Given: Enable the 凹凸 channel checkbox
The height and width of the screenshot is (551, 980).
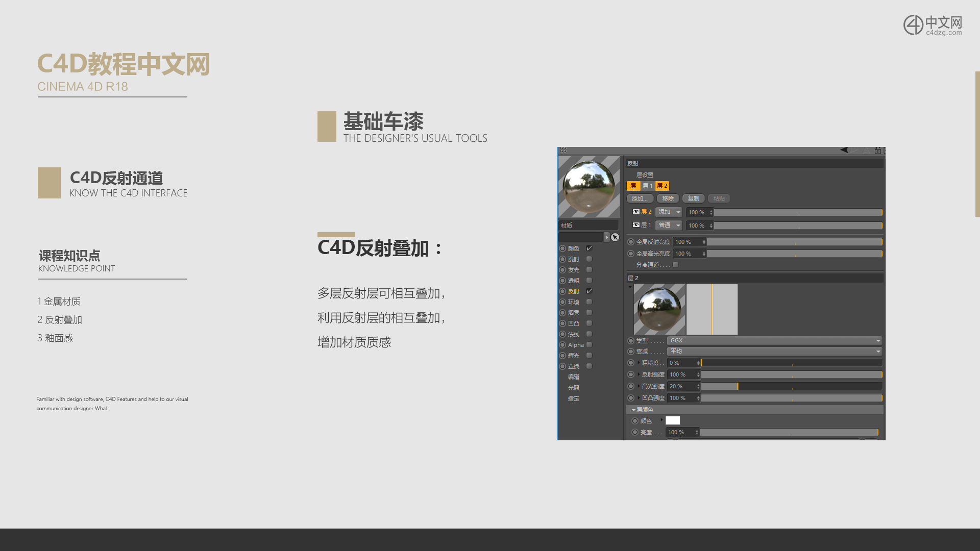Looking at the screenshot, I should point(589,323).
